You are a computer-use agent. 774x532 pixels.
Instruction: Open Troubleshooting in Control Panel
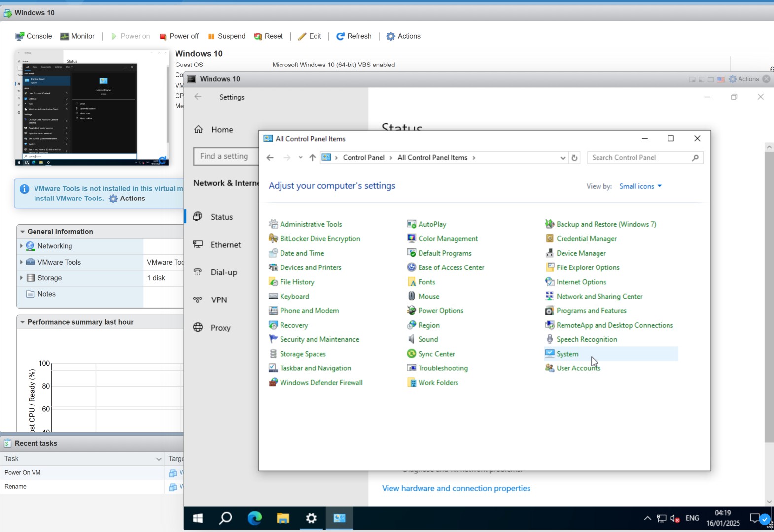[437, 368]
